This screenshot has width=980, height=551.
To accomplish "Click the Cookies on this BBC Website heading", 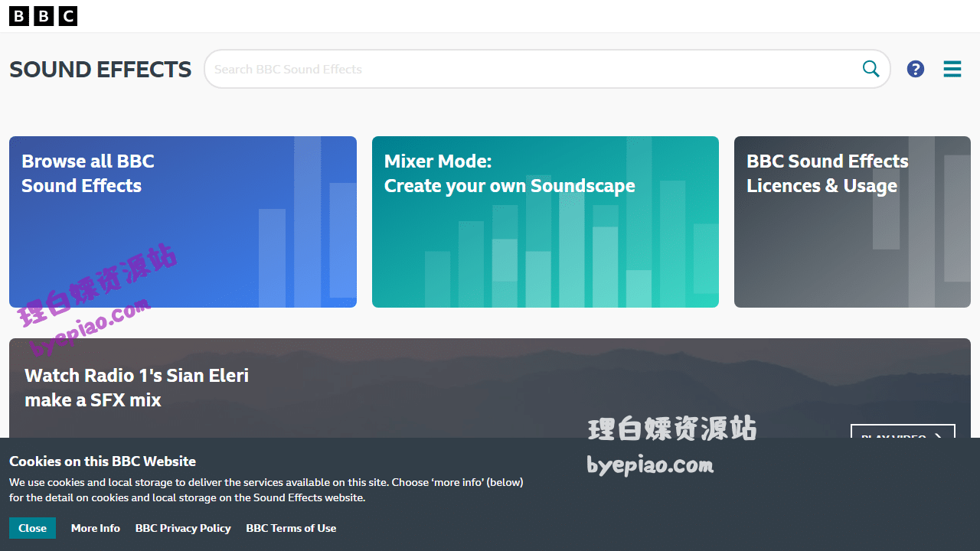I will pos(103,461).
